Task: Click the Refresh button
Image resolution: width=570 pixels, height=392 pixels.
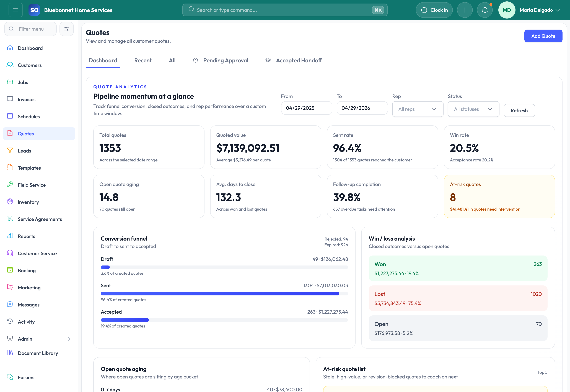Action: point(519,110)
